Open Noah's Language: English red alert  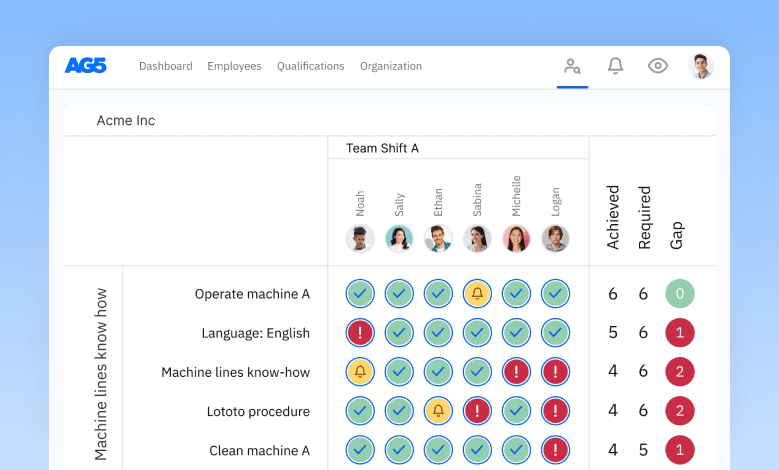360,332
